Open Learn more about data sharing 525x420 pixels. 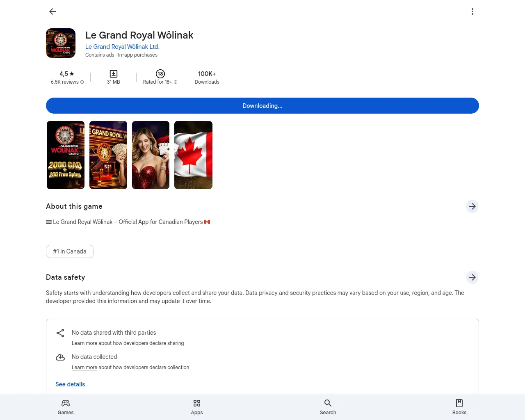pyautogui.click(x=84, y=343)
